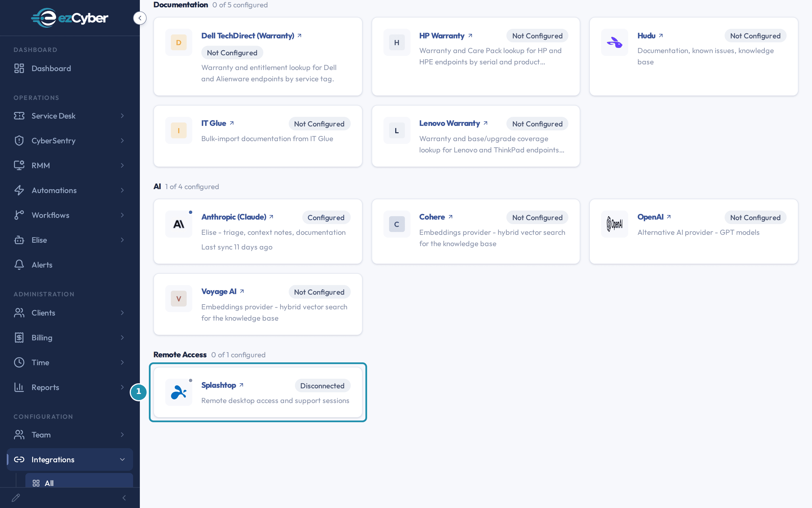The image size is (812, 508).
Task: Open the Hudu integration link
Action: click(650, 36)
